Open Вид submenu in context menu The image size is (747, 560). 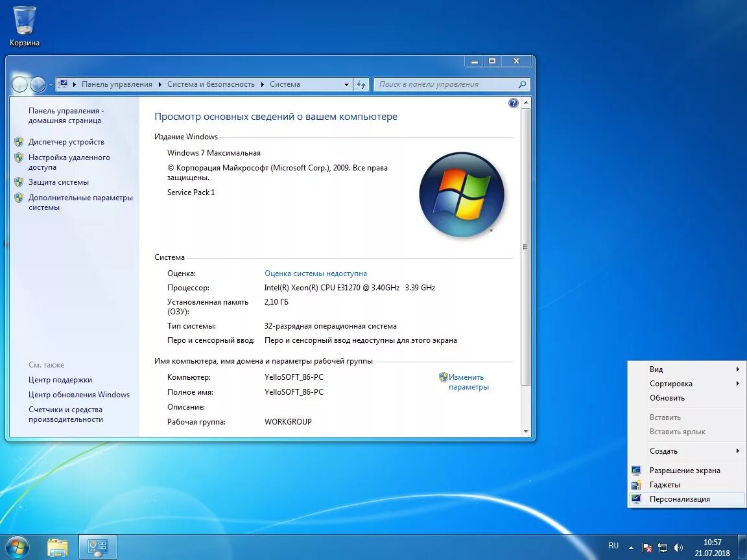coord(687,369)
